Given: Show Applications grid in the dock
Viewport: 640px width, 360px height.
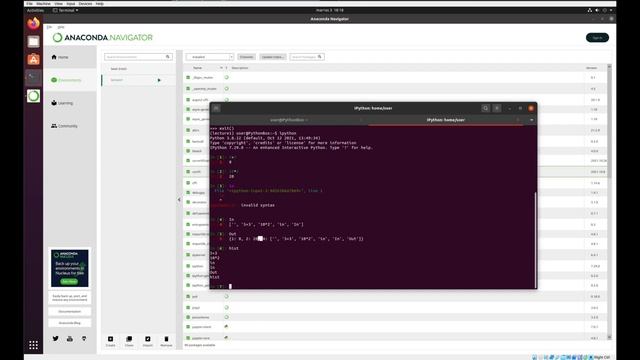Looking at the screenshot, I should pos(33,345).
